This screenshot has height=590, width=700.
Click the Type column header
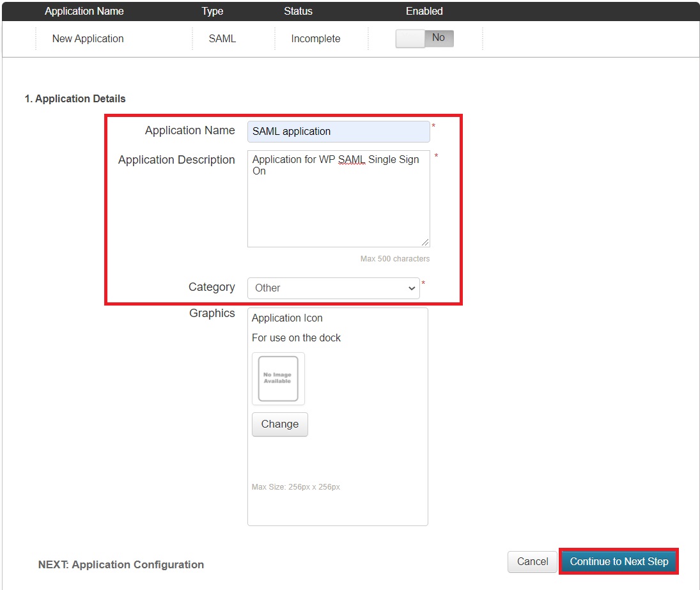212,11
